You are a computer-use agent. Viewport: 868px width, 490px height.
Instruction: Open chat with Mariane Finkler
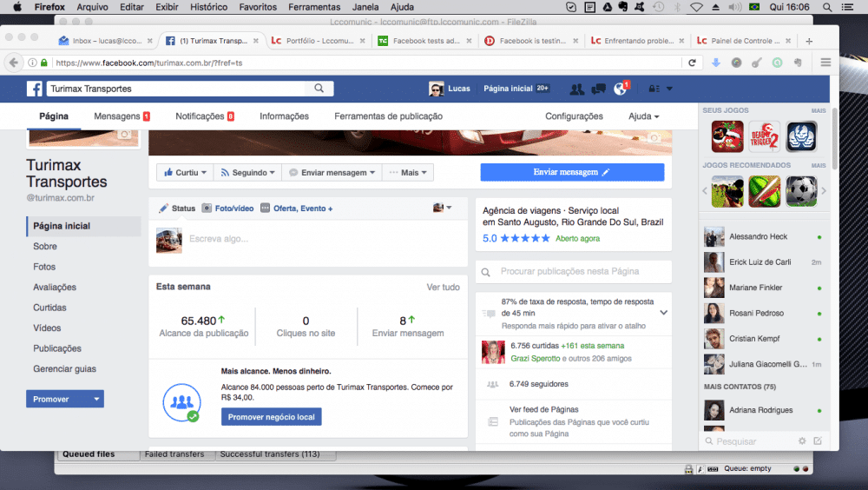coord(763,288)
